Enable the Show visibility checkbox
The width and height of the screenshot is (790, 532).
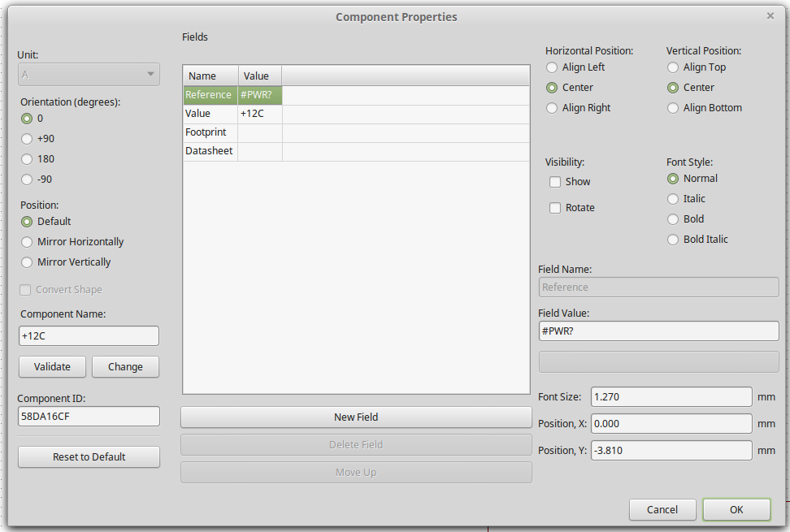click(x=555, y=182)
